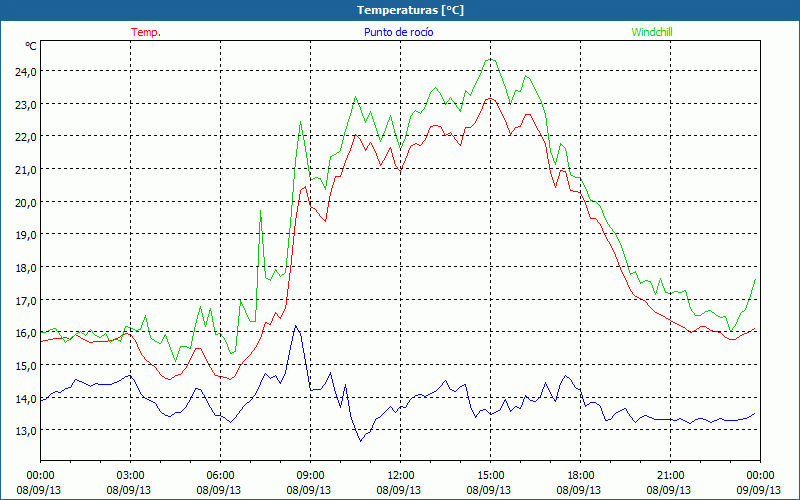Click the 09:00 time label on x-axis
This screenshot has width=800, height=500.
[x=310, y=476]
